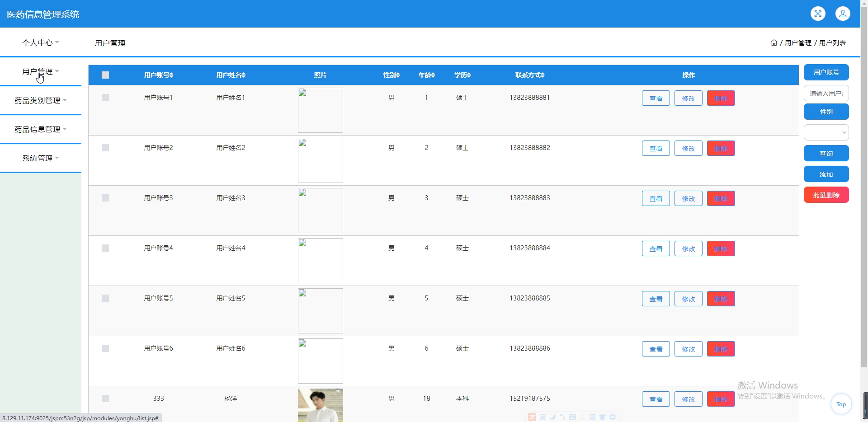This screenshot has width=868, height=422.
Task: Click 修改 for 用户账号6
Action: click(x=689, y=349)
